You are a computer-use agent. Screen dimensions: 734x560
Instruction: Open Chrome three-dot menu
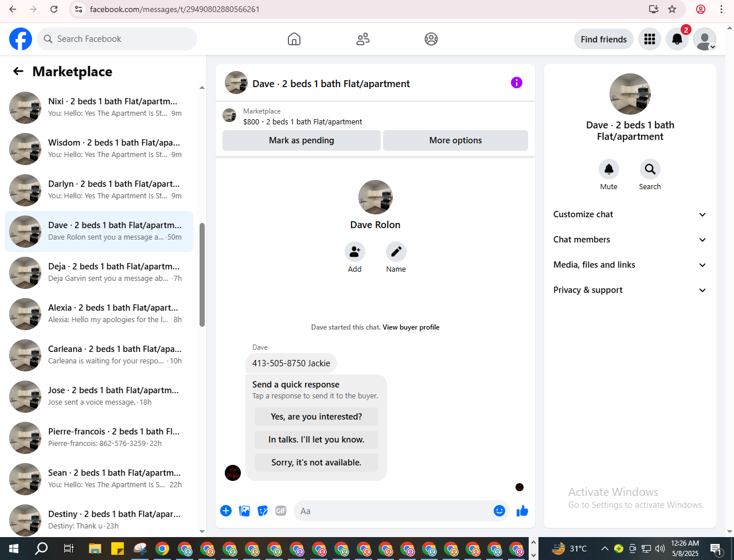[721, 9]
